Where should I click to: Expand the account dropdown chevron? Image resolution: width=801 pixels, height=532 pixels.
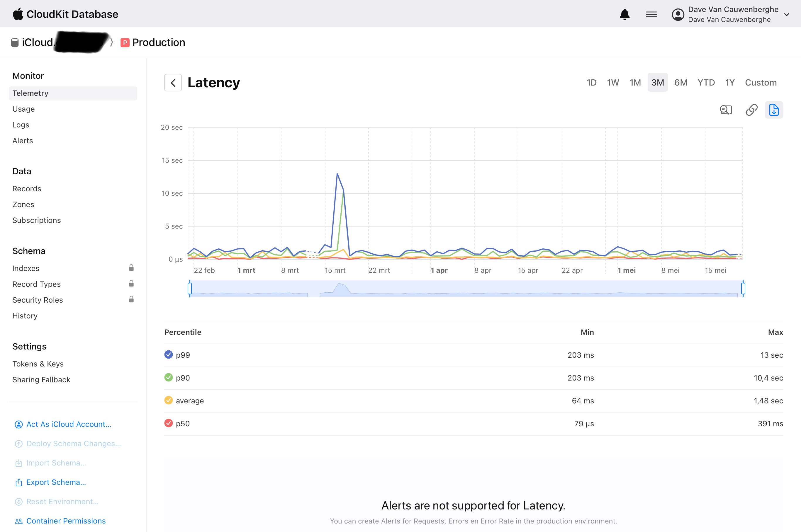(x=786, y=15)
